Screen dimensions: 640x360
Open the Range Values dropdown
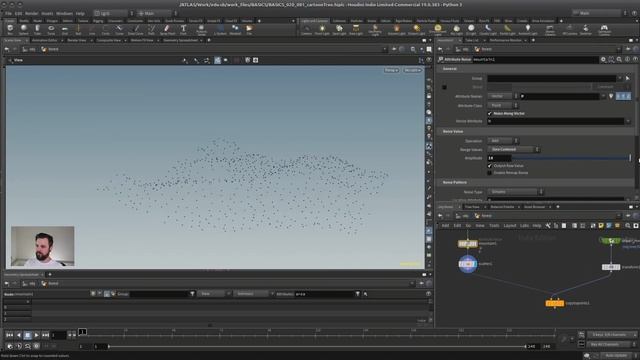click(x=513, y=149)
